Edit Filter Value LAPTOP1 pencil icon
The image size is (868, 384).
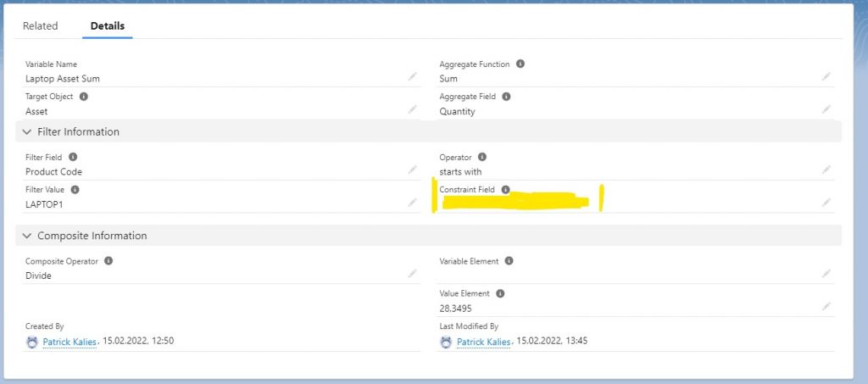[412, 202]
